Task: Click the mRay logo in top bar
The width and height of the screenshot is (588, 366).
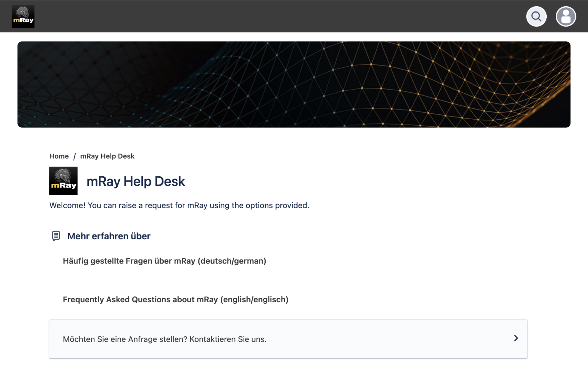Action: [x=23, y=16]
